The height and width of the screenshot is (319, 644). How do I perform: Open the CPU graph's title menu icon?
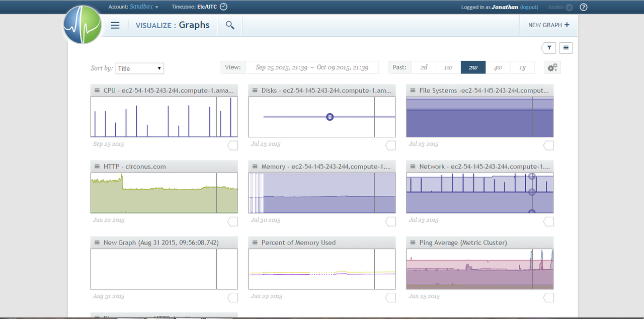97,90
